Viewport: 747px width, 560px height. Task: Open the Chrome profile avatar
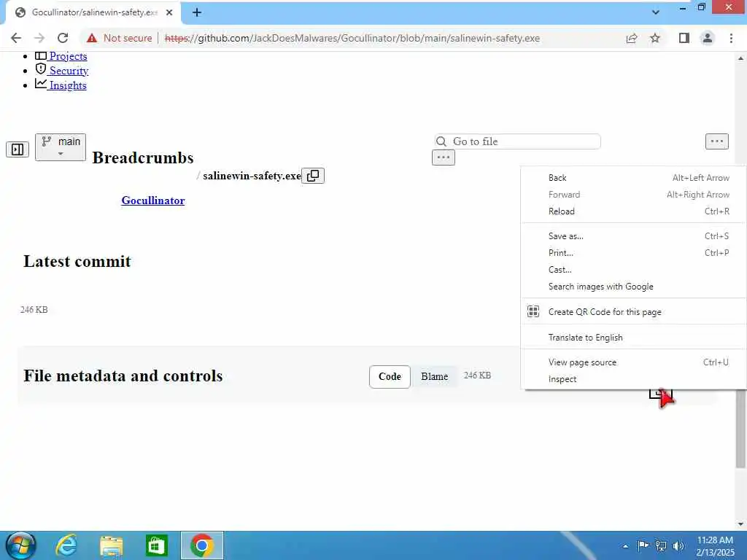point(708,38)
